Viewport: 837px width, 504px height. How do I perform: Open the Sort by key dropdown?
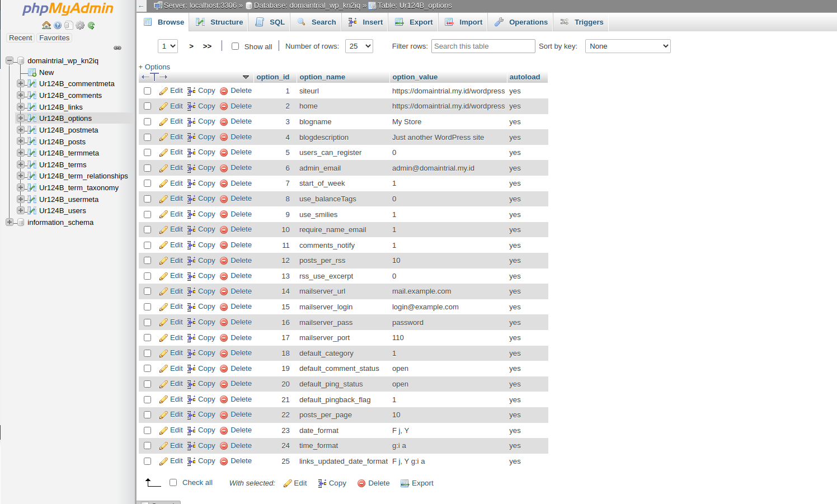[627, 46]
